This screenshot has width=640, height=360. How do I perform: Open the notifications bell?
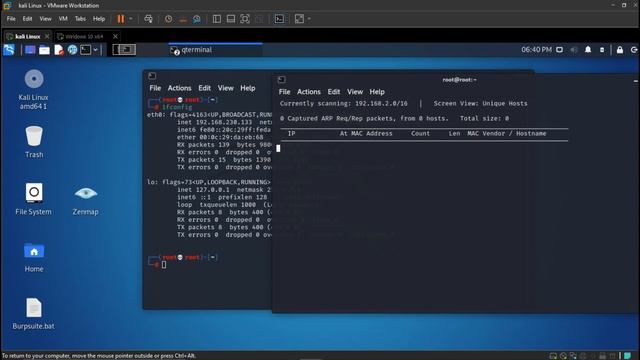click(588, 50)
